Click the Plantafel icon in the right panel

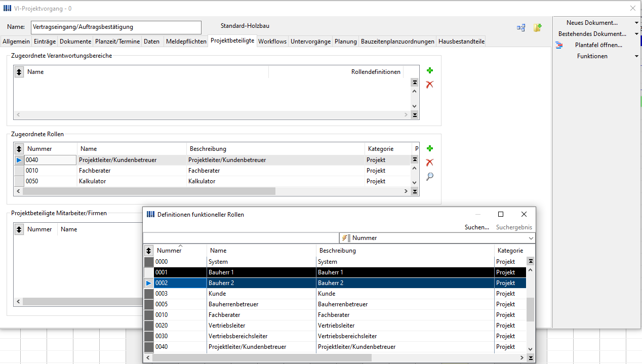559,45
